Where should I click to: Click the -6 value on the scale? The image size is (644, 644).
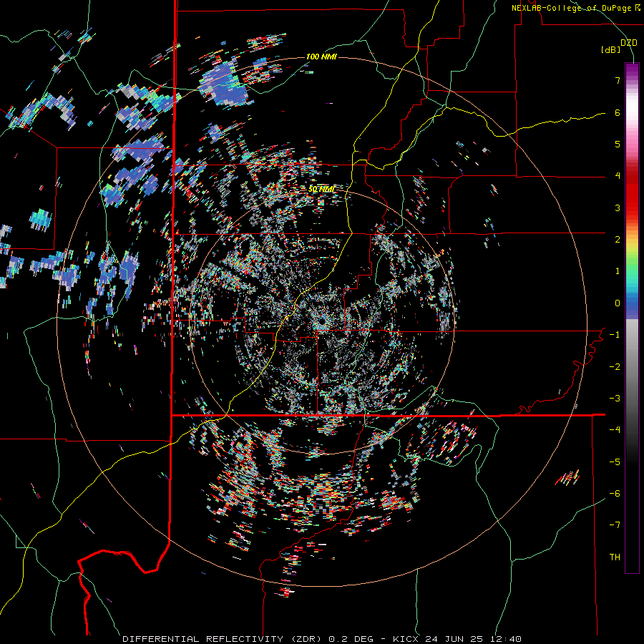615,494
